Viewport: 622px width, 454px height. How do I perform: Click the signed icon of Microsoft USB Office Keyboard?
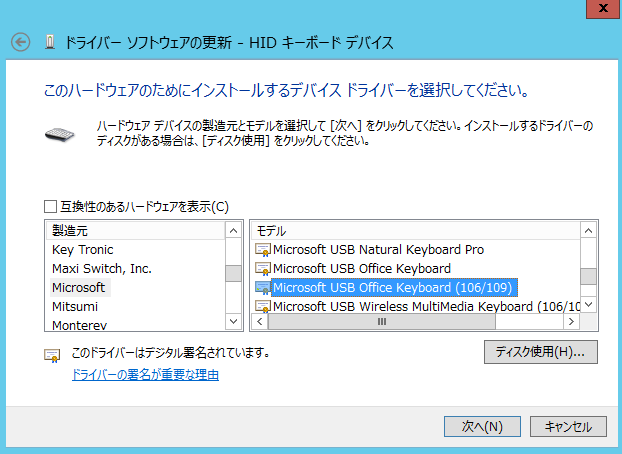[x=263, y=269]
